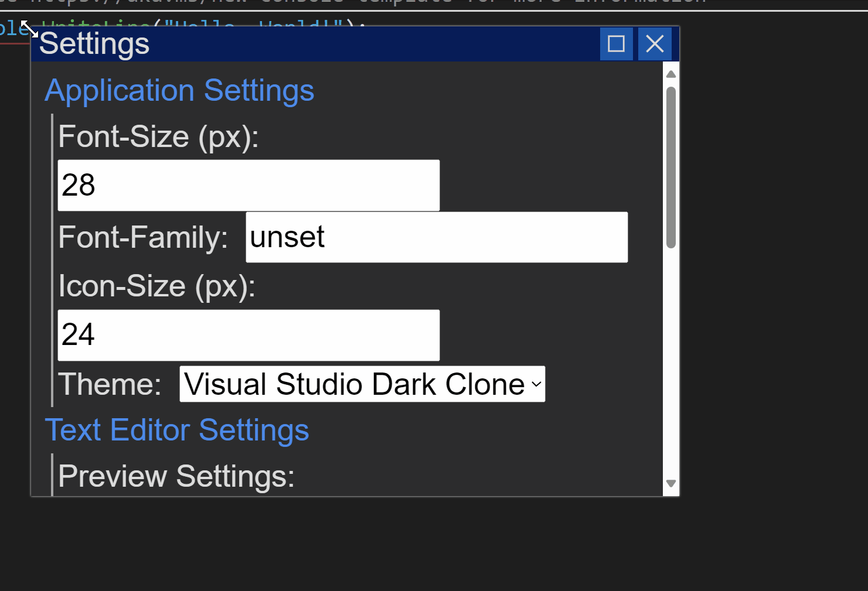The height and width of the screenshot is (591, 868).
Task: Click the 'Font-Size (px):' label
Action: [x=159, y=136]
